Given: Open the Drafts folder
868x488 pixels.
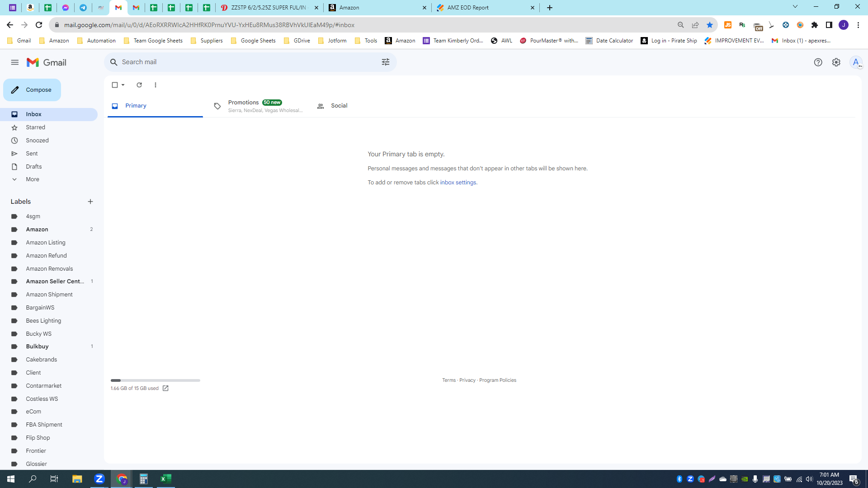Looking at the screenshot, I should point(49,167).
